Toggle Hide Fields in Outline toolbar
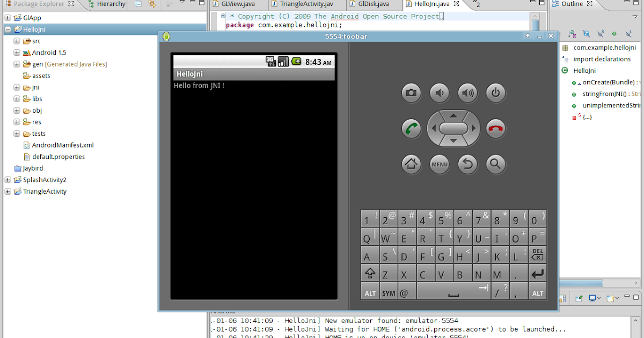Image resolution: width=644 pixels, height=338 pixels. coord(586,33)
